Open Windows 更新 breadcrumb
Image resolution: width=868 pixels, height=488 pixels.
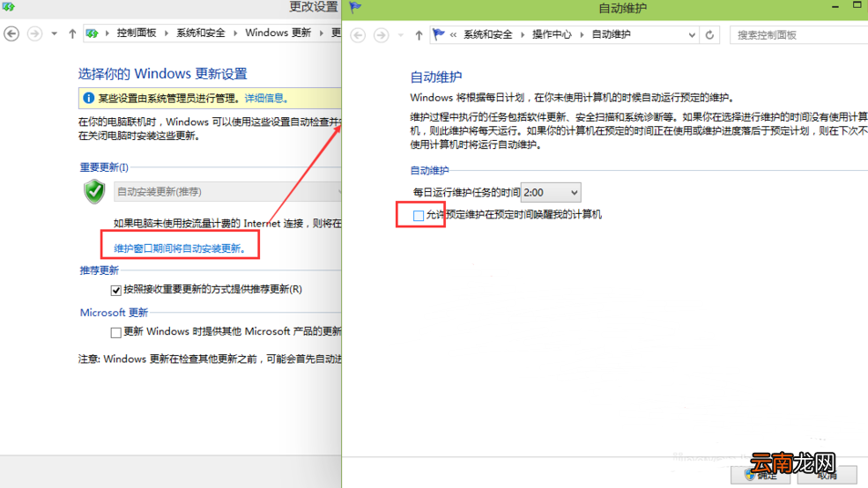[278, 33]
